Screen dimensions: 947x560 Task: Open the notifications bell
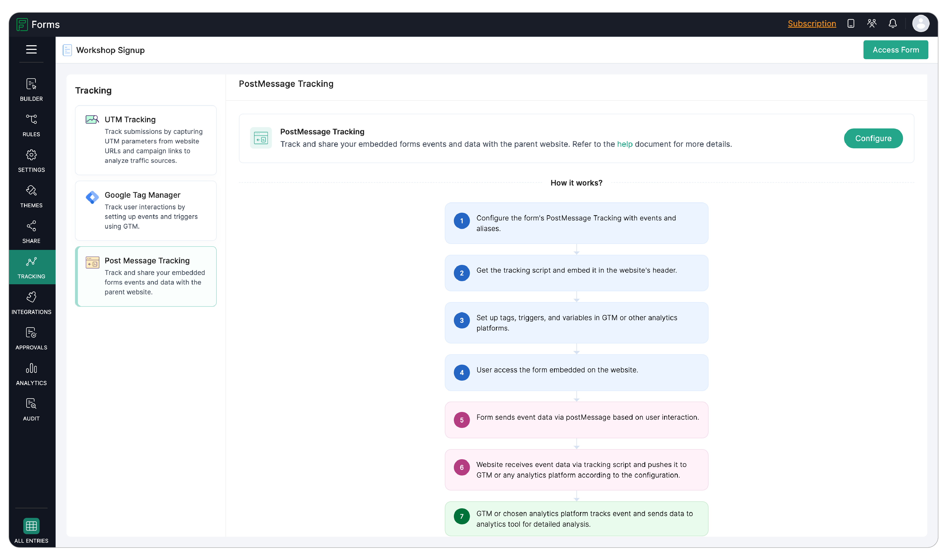click(x=893, y=24)
